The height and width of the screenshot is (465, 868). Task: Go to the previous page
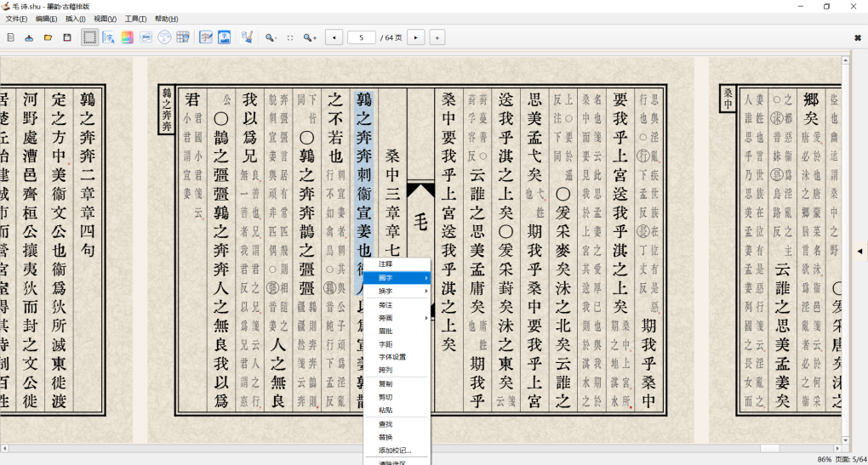coord(334,37)
